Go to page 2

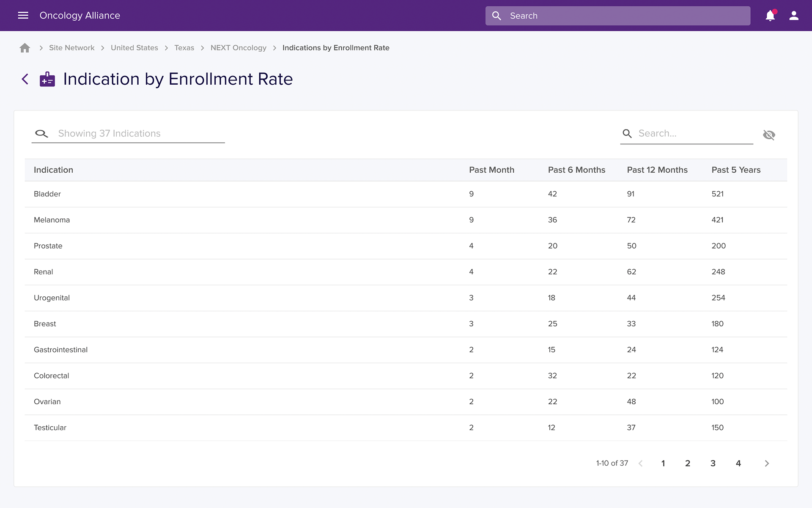click(688, 463)
